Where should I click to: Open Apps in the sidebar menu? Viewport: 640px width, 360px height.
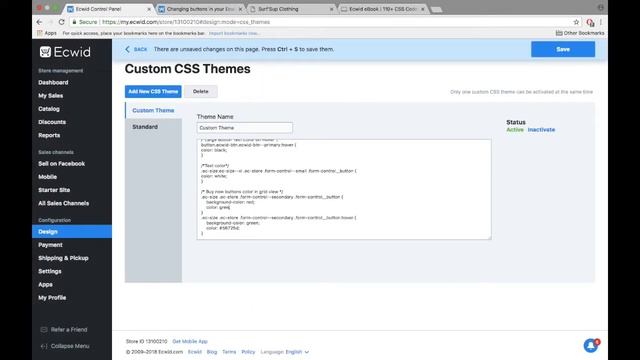pos(45,284)
